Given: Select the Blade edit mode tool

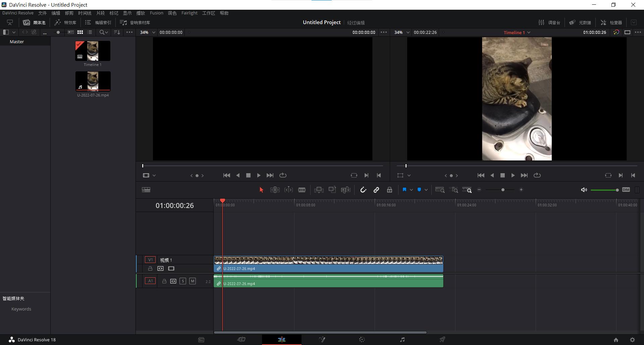Looking at the screenshot, I should click(302, 190).
